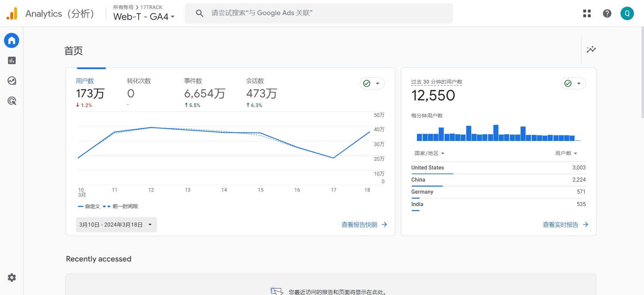Select the 事件数 metric tab
This screenshot has height=295, width=644.
pyautogui.click(x=205, y=93)
